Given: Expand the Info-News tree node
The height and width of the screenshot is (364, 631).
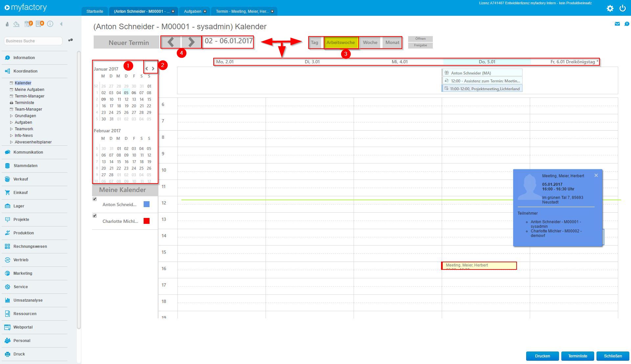Looking at the screenshot, I should (12, 136).
